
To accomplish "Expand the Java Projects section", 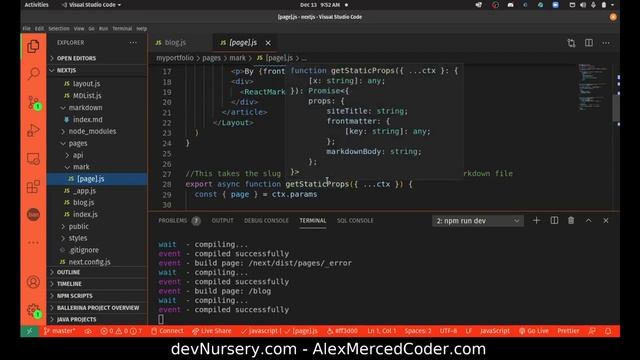I will [x=97, y=320].
